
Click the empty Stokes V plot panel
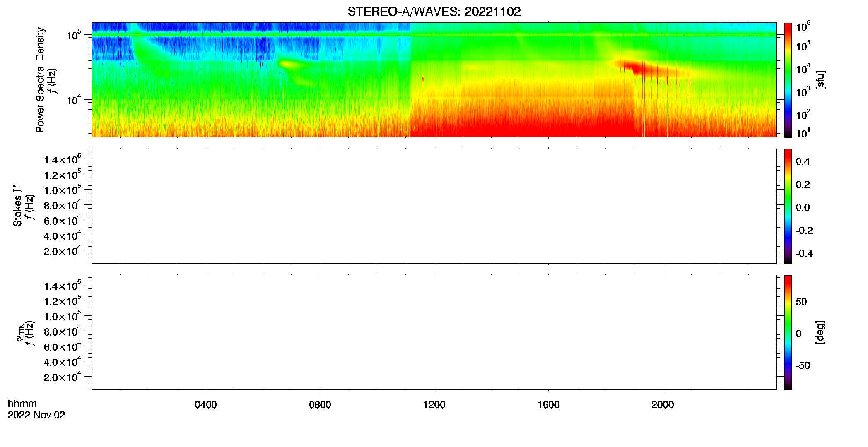[x=434, y=206]
